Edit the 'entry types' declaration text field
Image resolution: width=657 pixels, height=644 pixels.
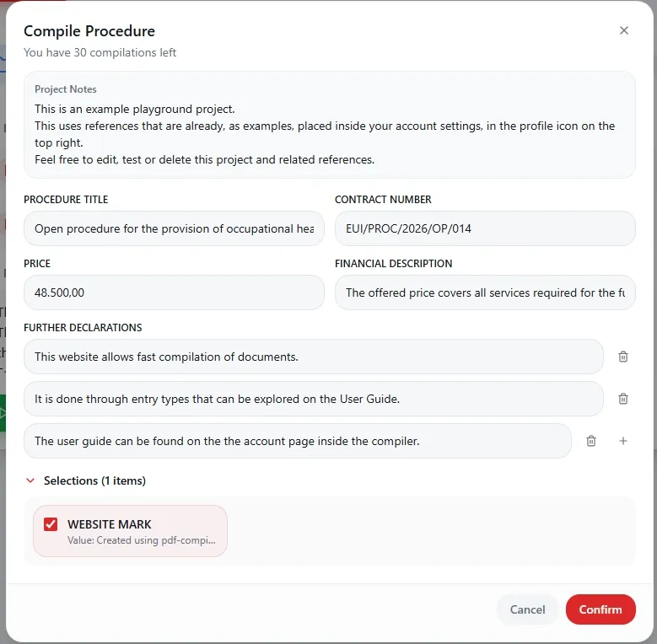(x=313, y=399)
